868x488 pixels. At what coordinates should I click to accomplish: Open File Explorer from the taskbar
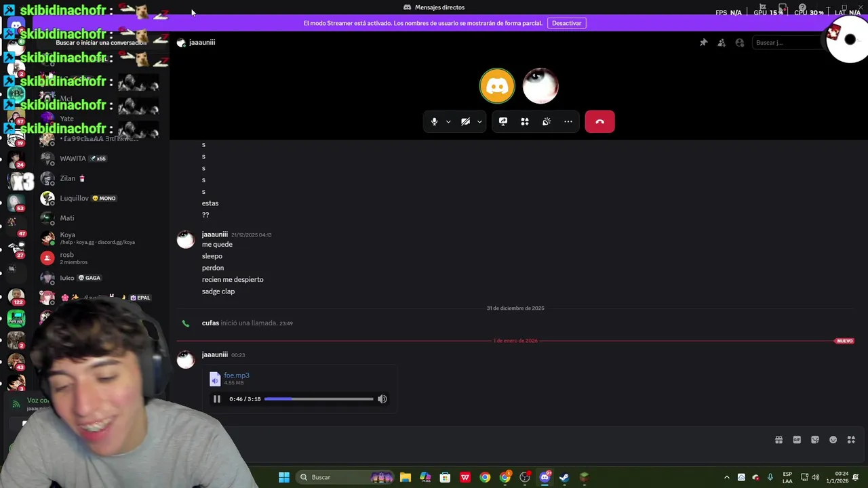405,477
